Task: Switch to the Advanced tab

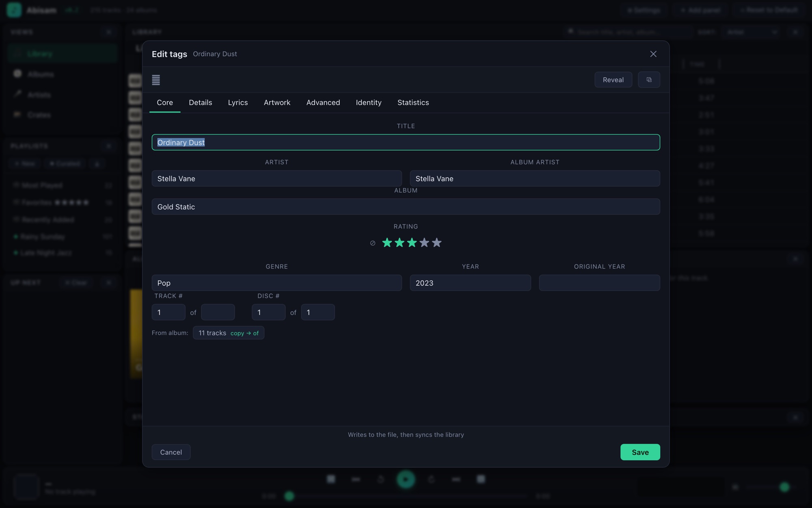Action: tap(323, 102)
